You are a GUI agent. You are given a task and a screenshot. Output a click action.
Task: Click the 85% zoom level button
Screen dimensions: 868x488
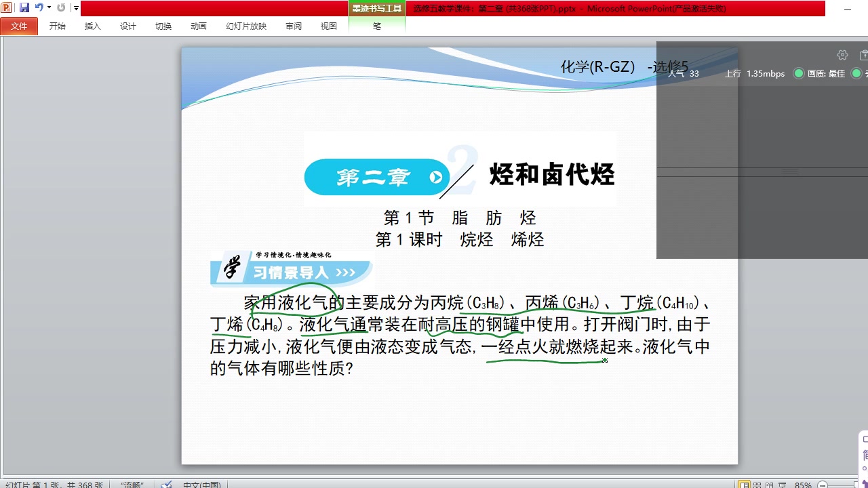(x=803, y=483)
